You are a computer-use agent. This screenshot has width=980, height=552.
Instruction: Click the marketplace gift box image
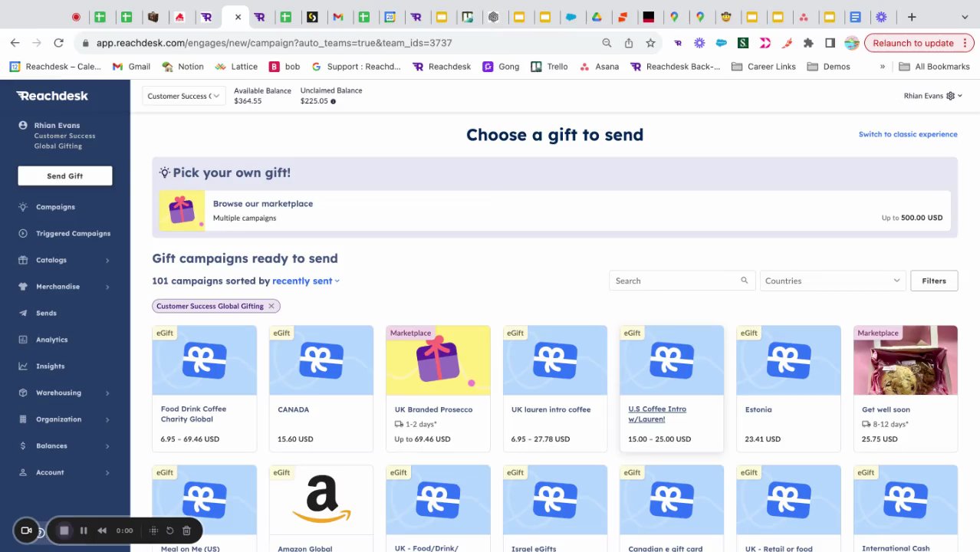tap(182, 211)
